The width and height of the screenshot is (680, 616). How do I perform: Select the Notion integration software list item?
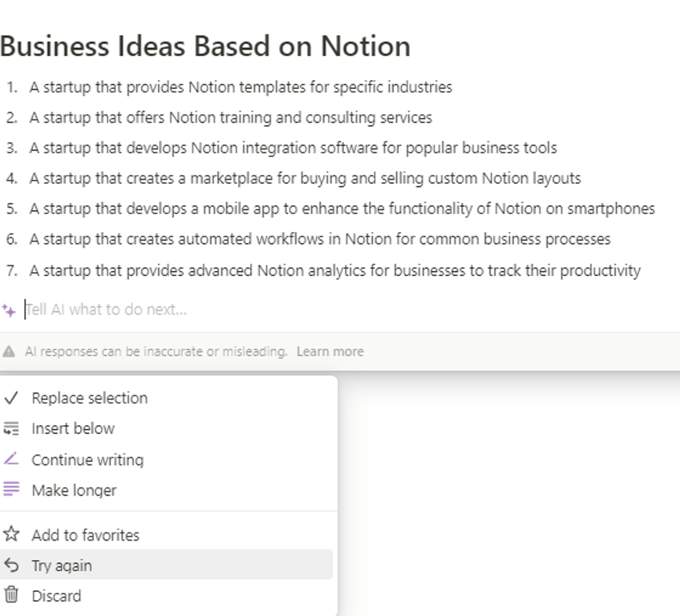coord(293,148)
